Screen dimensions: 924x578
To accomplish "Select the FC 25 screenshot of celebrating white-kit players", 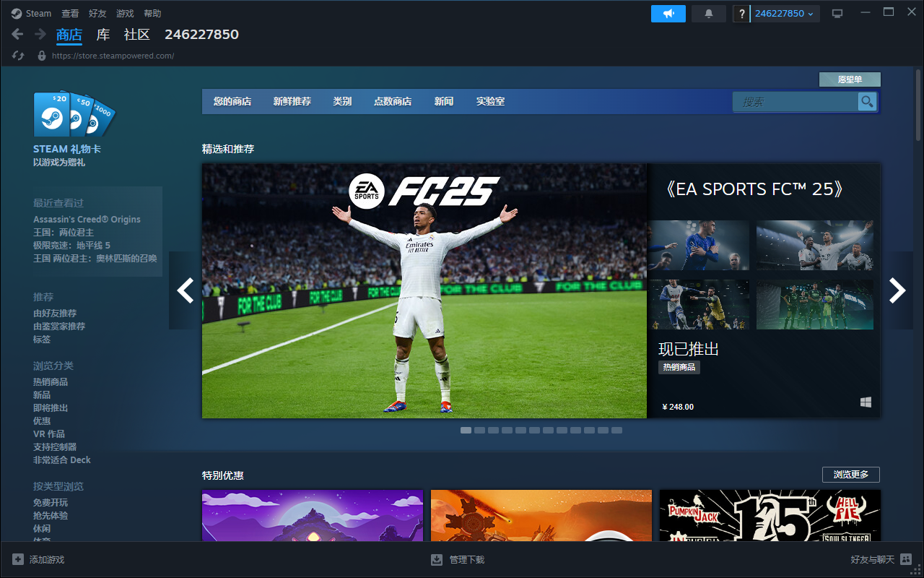I will 815,246.
